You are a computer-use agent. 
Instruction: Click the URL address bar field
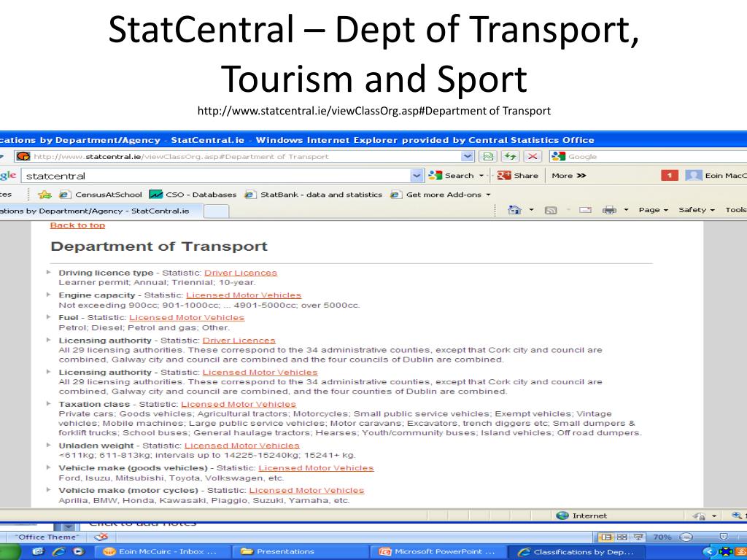(245, 156)
